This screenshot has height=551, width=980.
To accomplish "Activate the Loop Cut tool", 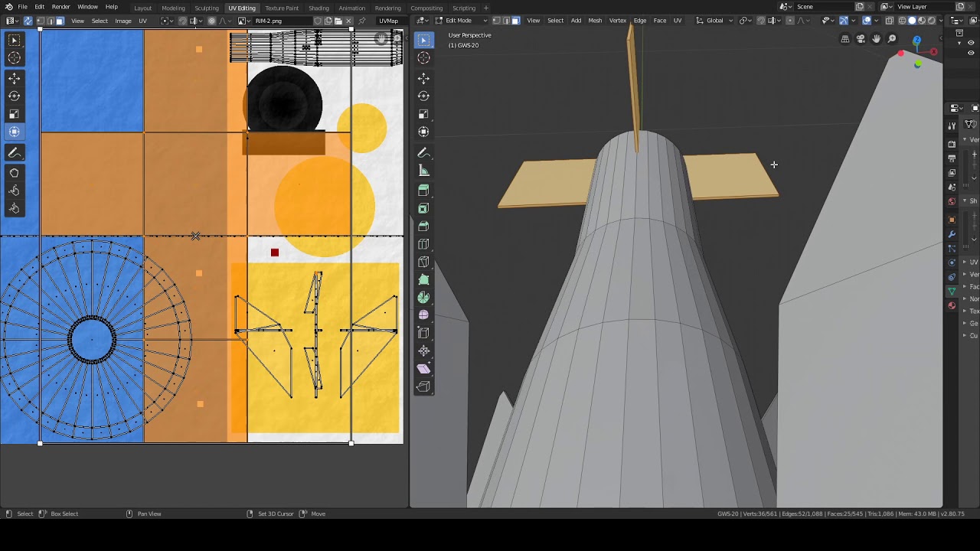I will pyautogui.click(x=423, y=244).
